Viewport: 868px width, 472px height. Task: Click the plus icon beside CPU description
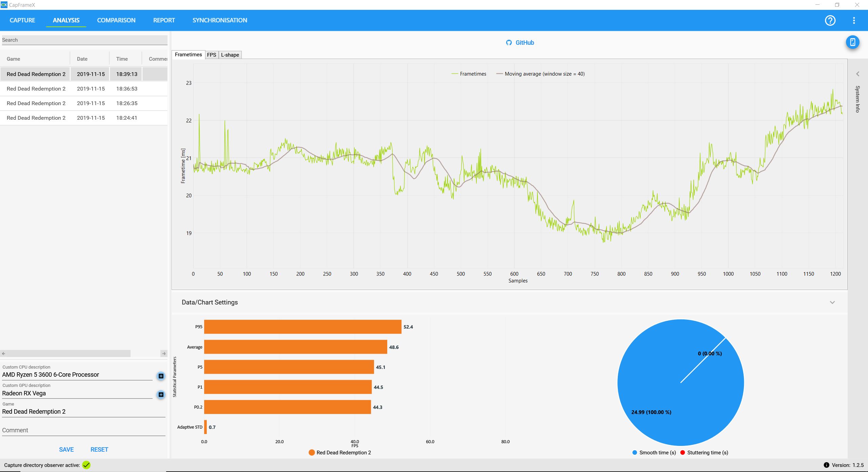(x=161, y=376)
